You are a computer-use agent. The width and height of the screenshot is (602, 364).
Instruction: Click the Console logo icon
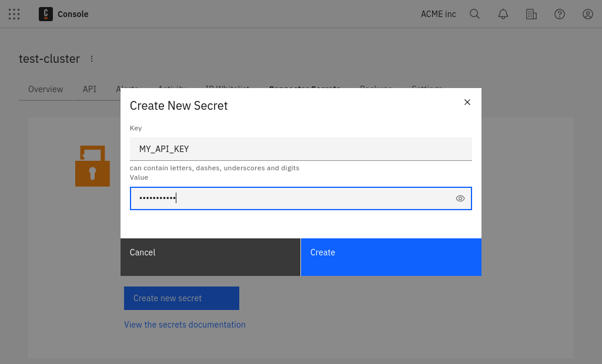coord(45,14)
